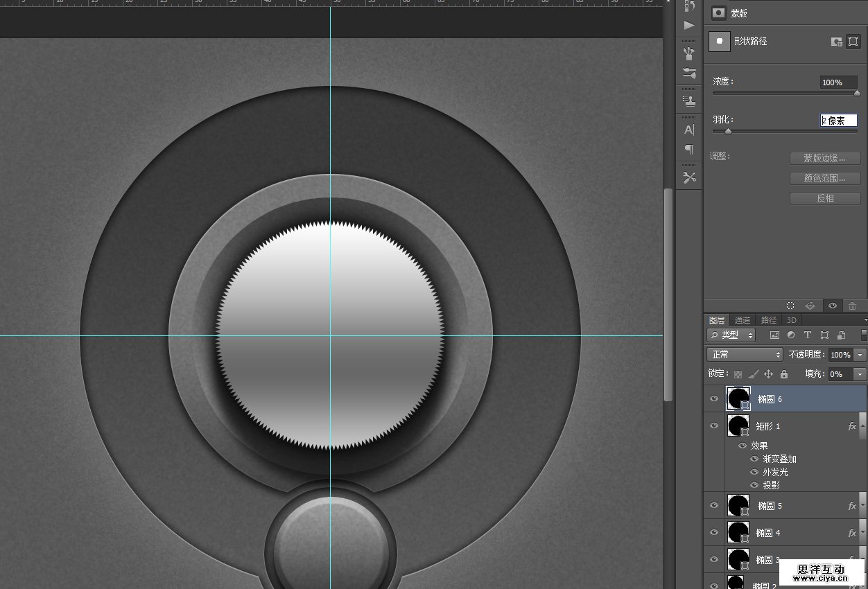Open the Paragraph panel icon
868x589 pixels.
689,149
